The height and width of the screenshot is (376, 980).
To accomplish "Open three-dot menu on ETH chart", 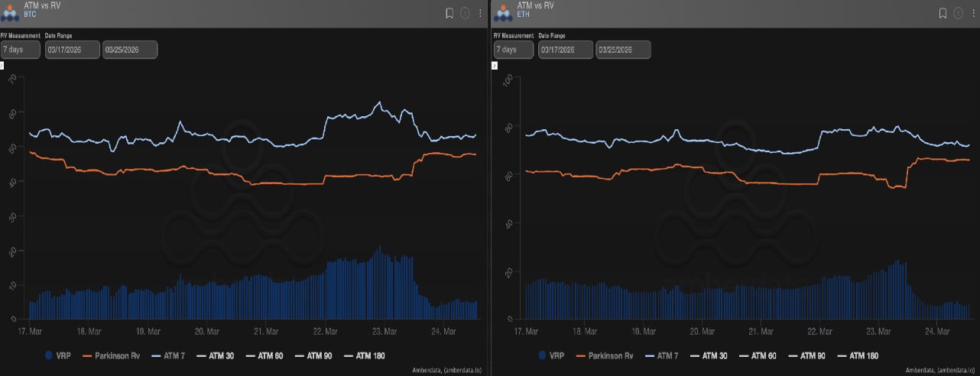I will pos(974,13).
